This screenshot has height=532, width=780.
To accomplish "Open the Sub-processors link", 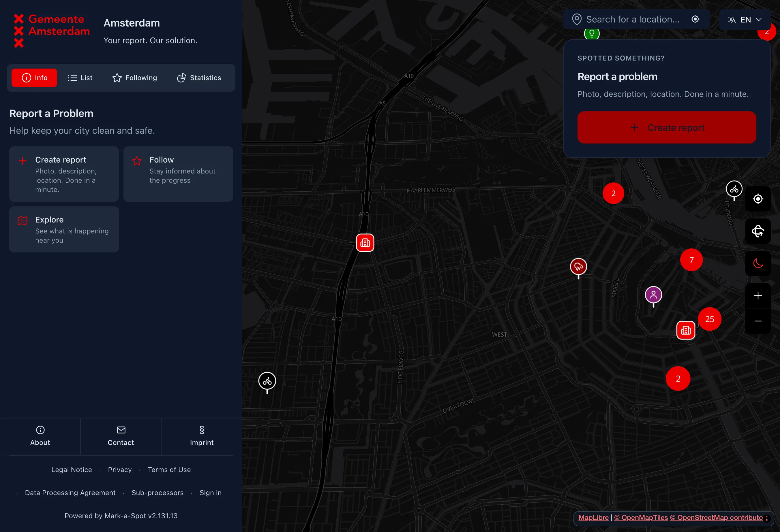I will point(157,493).
